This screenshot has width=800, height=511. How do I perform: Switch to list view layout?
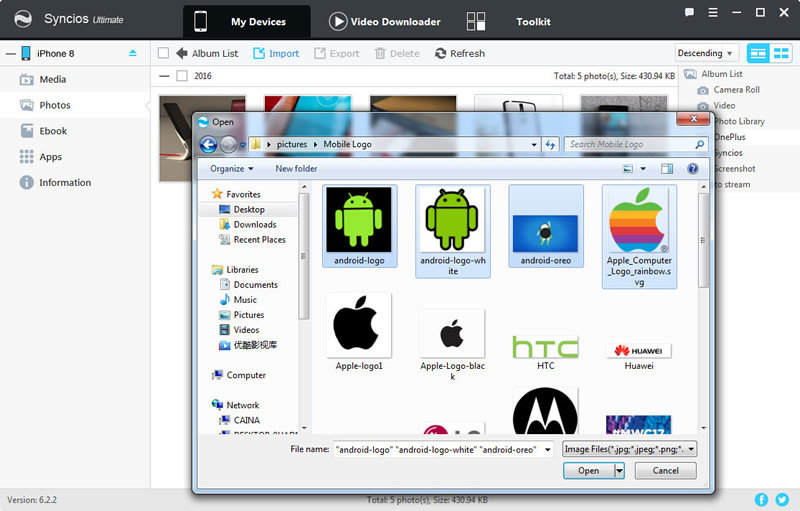pyautogui.click(x=758, y=53)
